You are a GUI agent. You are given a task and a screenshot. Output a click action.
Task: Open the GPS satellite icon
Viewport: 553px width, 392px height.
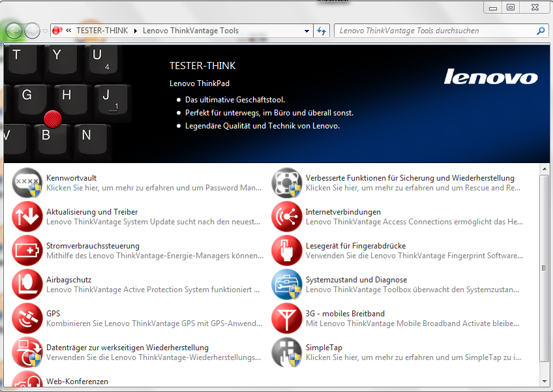pos(27,318)
